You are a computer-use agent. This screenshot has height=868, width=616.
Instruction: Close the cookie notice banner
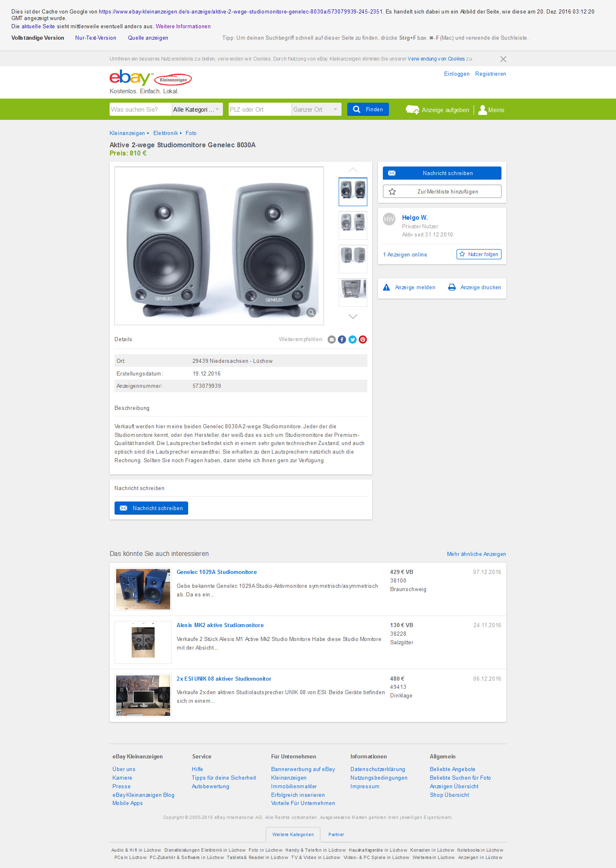[503, 59]
